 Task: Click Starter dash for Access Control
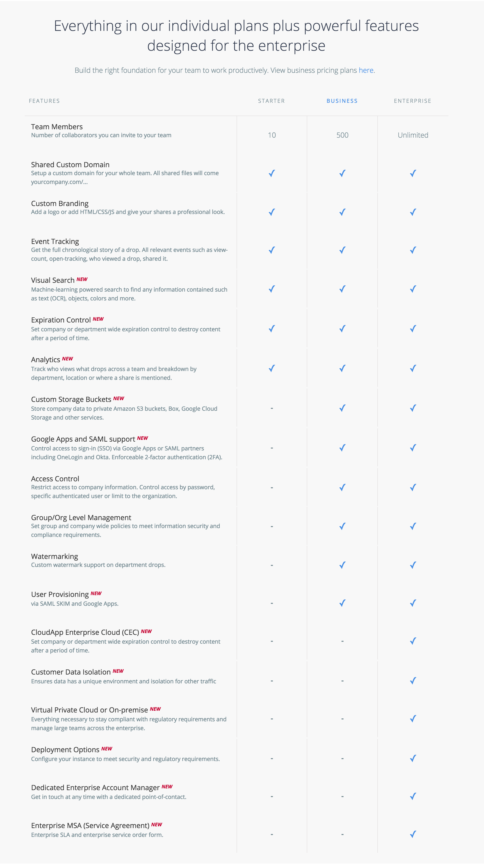tap(272, 487)
